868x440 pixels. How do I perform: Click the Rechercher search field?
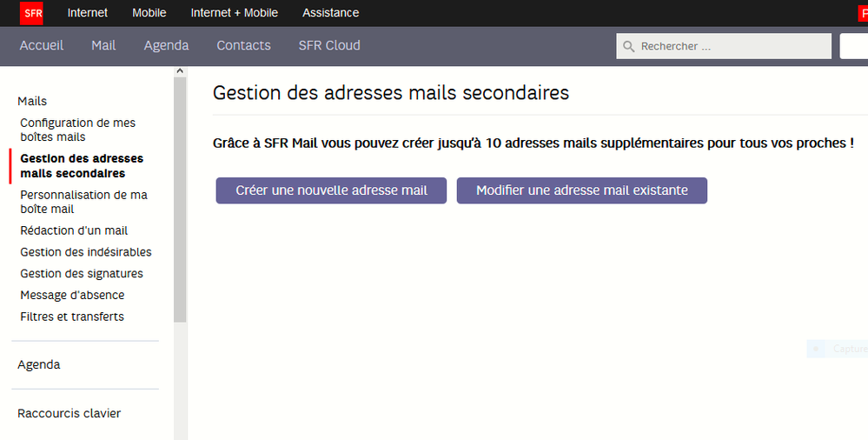730,46
